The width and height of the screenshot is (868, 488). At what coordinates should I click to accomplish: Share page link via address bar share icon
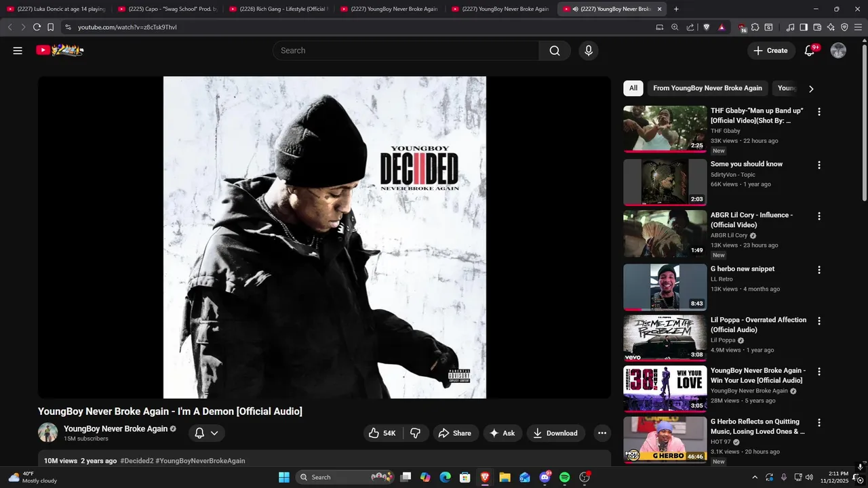tap(690, 27)
